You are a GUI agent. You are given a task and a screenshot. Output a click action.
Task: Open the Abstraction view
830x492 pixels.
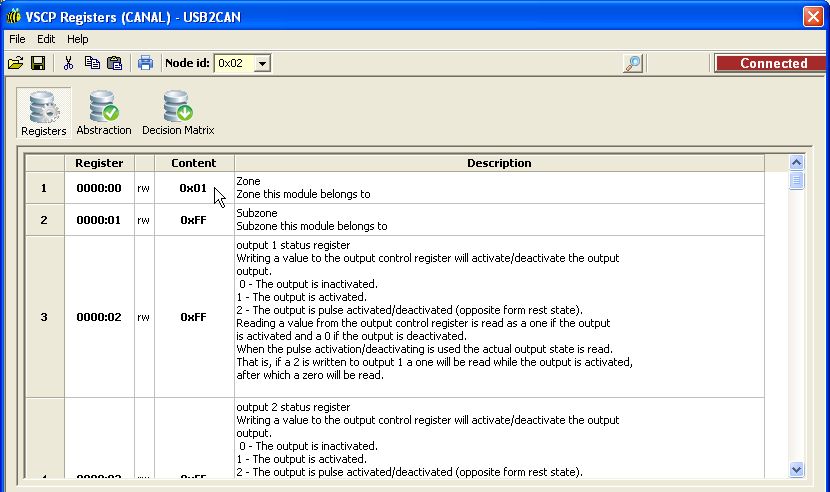(104, 112)
